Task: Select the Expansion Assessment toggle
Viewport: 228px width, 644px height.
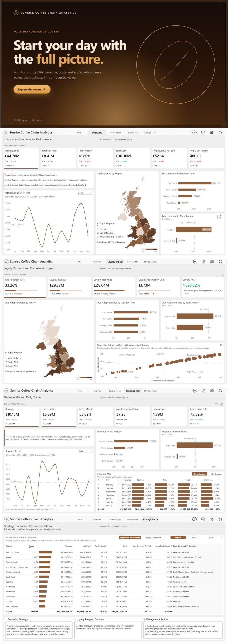Action: pyautogui.click(x=130, y=538)
